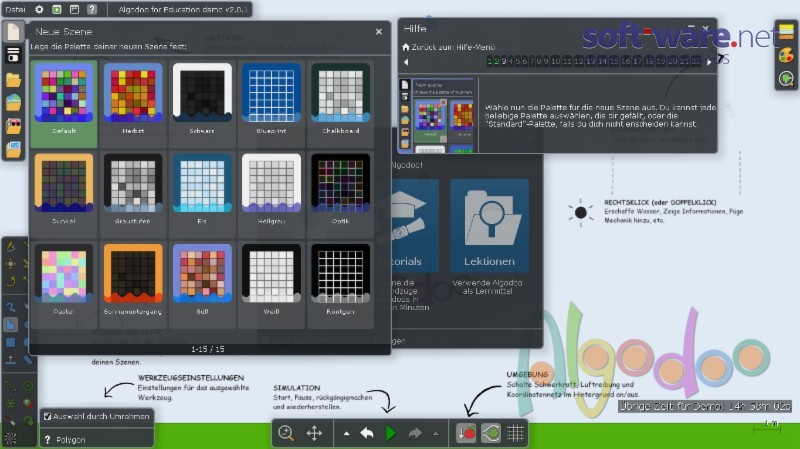Image resolution: width=800 pixels, height=449 pixels.
Task: Jump to help page 12
Action: 579,62
